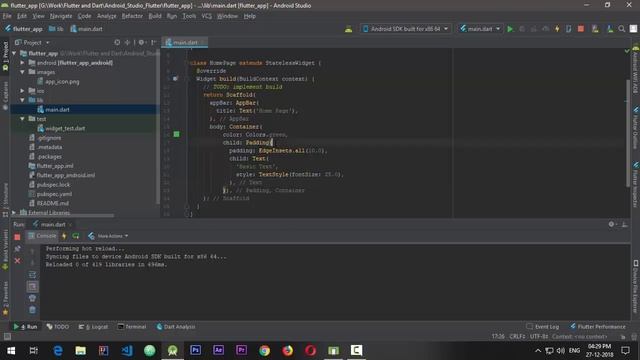Screen dimensions: 640x360
Task: Toggle soft-wrap icon in console gutter
Action: [x=32, y=274]
